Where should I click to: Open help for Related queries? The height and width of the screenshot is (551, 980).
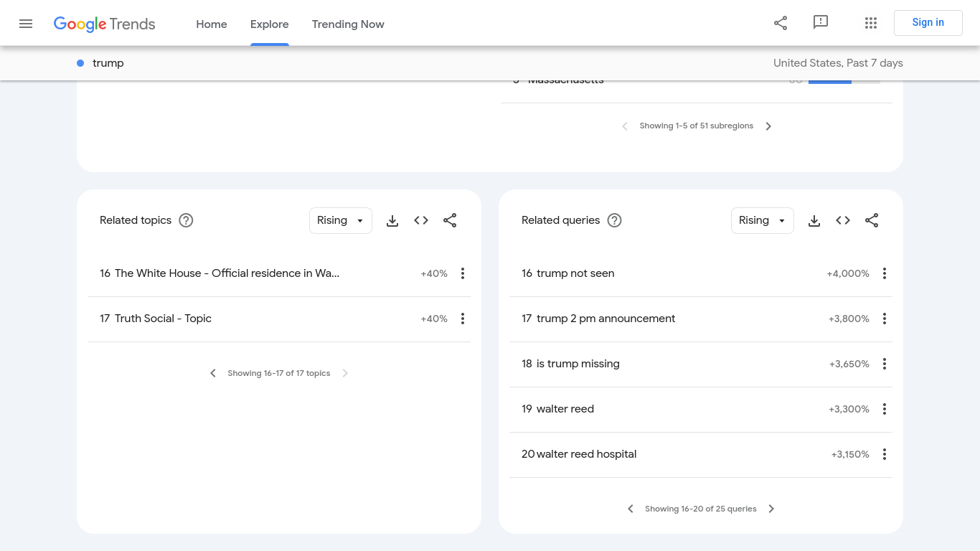[x=614, y=220]
